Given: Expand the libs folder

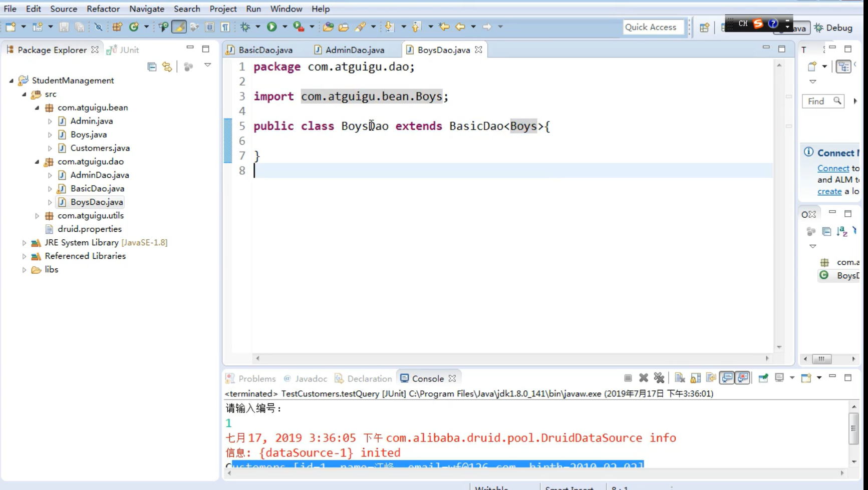Looking at the screenshot, I should [x=24, y=270].
